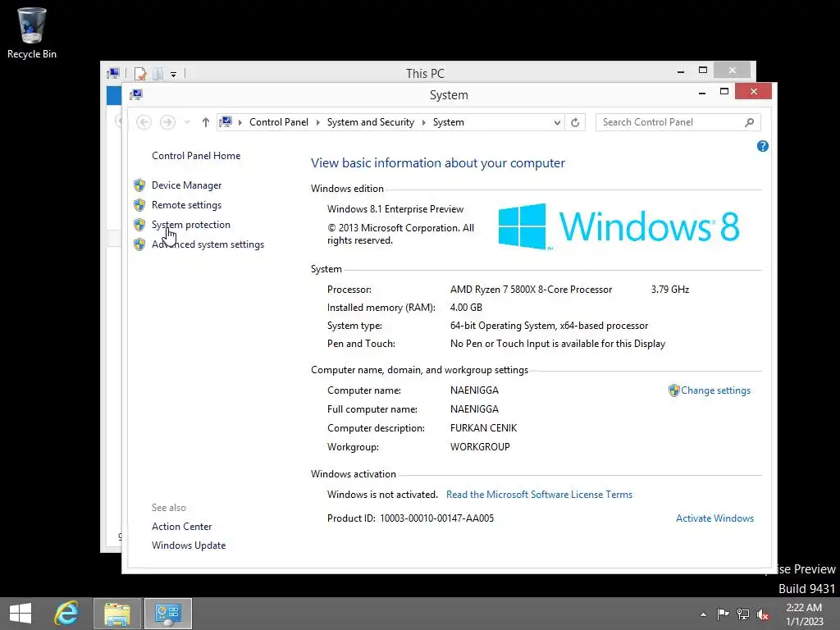Show hidden tray icons arrow
The width and height of the screenshot is (840, 630).
click(x=703, y=614)
